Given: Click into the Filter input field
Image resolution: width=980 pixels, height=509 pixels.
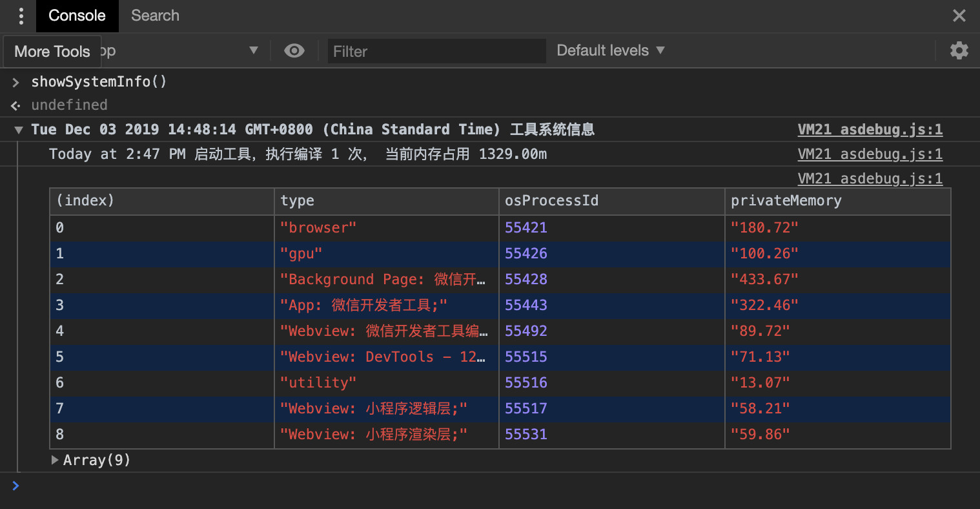Looking at the screenshot, I should coord(436,51).
